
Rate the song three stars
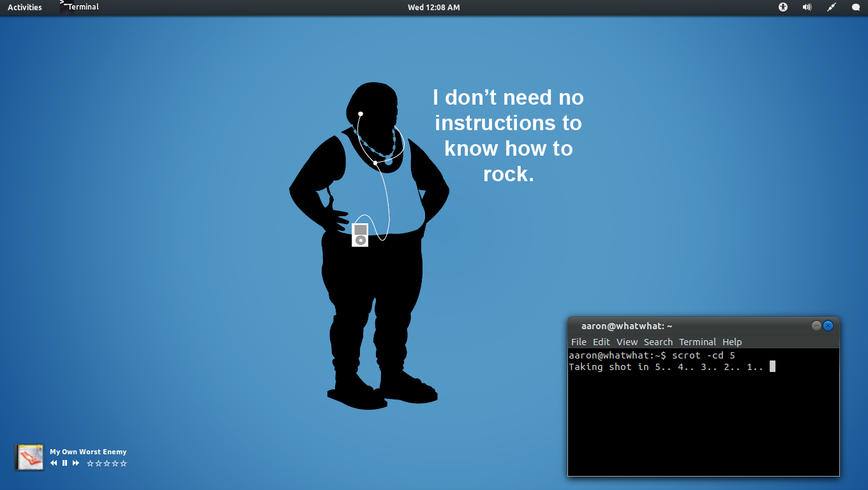click(x=107, y=463)
